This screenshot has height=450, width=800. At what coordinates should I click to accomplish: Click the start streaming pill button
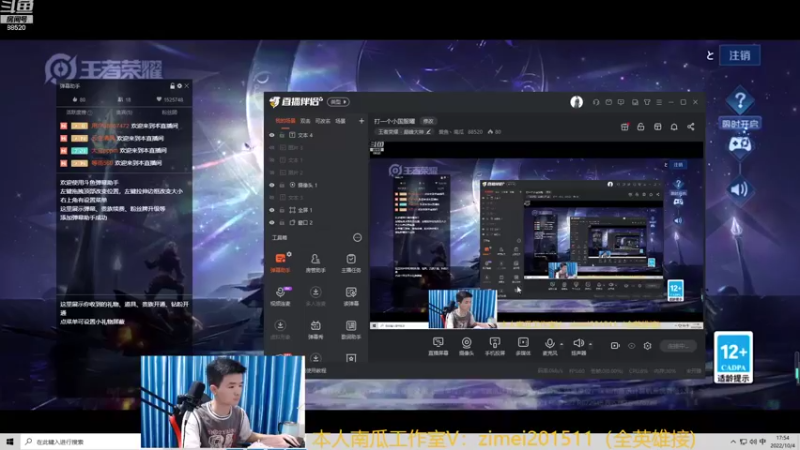tap(678, 346)
